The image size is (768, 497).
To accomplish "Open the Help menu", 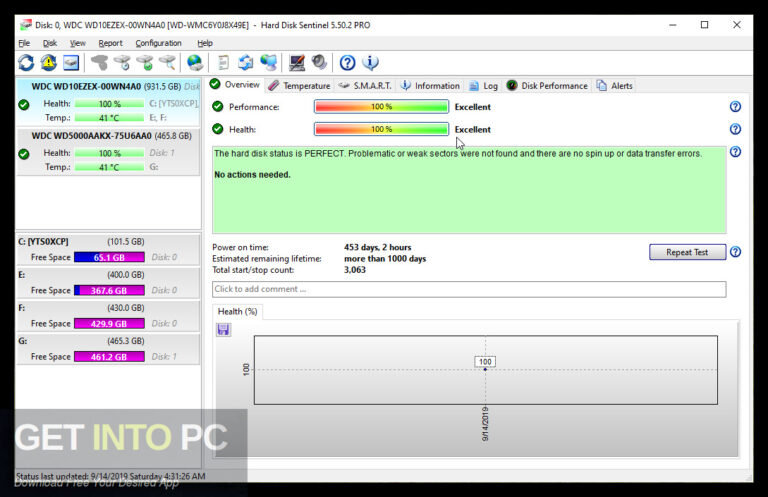I will click(x=205, y=43).
